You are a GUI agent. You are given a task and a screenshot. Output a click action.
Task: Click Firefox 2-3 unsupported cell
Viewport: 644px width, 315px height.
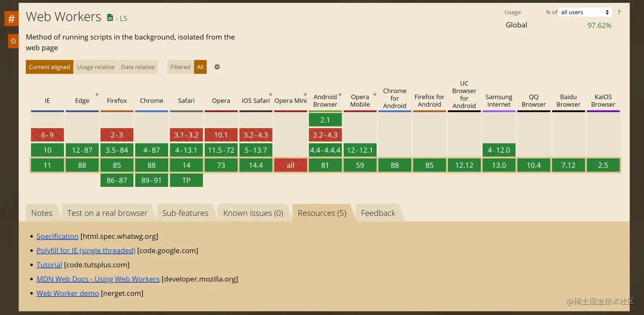point(117,135)
